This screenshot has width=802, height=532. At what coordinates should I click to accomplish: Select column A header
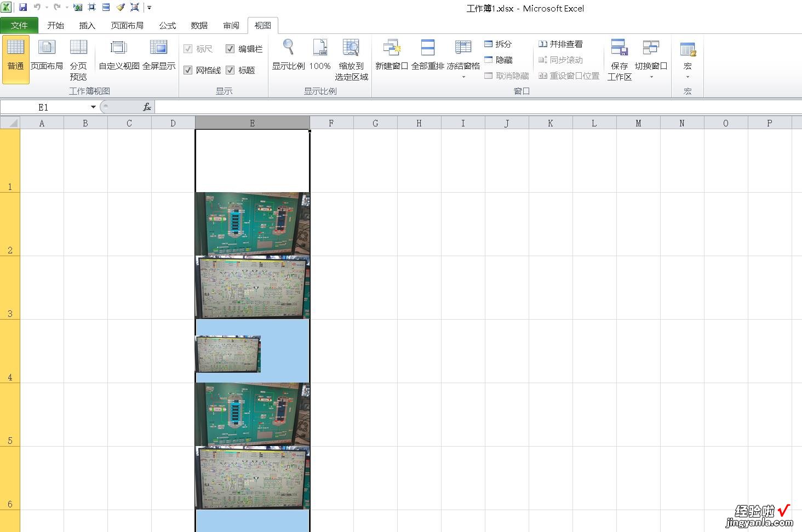[x=42, y=123]
